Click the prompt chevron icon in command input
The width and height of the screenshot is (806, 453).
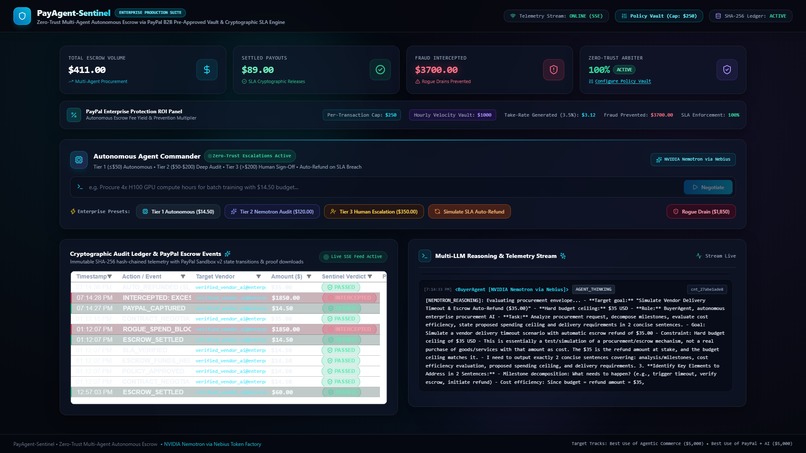coord(80,187)
